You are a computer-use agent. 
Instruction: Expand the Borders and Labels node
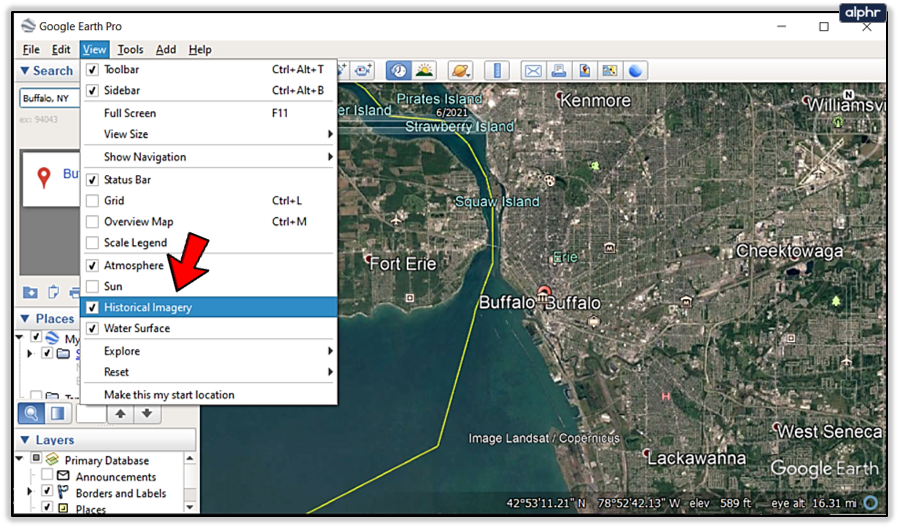[30, 492]
